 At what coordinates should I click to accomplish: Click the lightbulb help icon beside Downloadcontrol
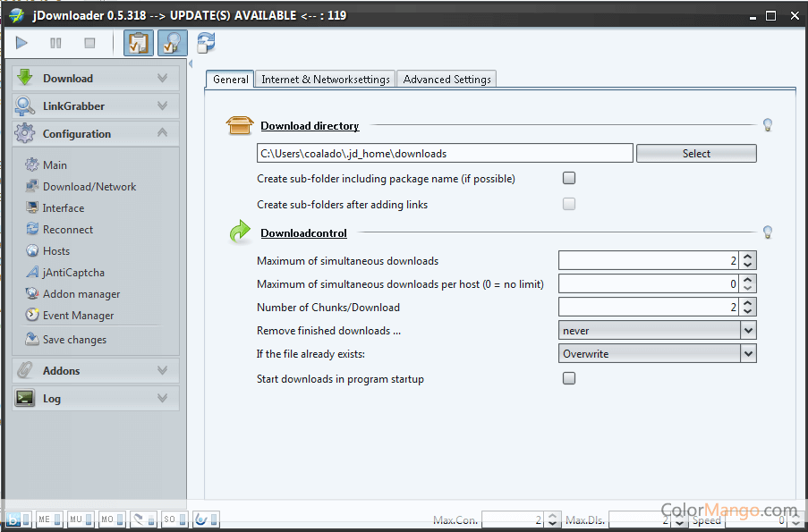pyautogui.click(x=767, y=232)
